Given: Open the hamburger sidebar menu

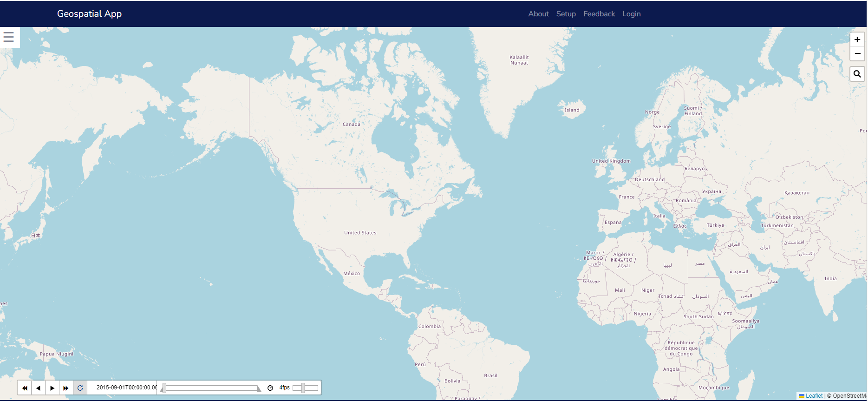Looking at the screenshot, I should coord(9,37).
